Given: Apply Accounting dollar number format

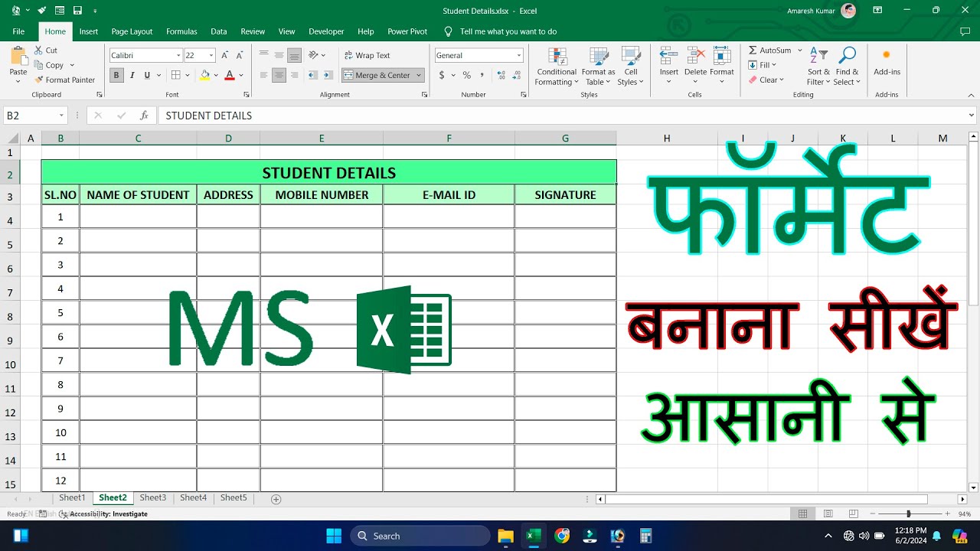Looking at the screenshot, I should [442, 75].
